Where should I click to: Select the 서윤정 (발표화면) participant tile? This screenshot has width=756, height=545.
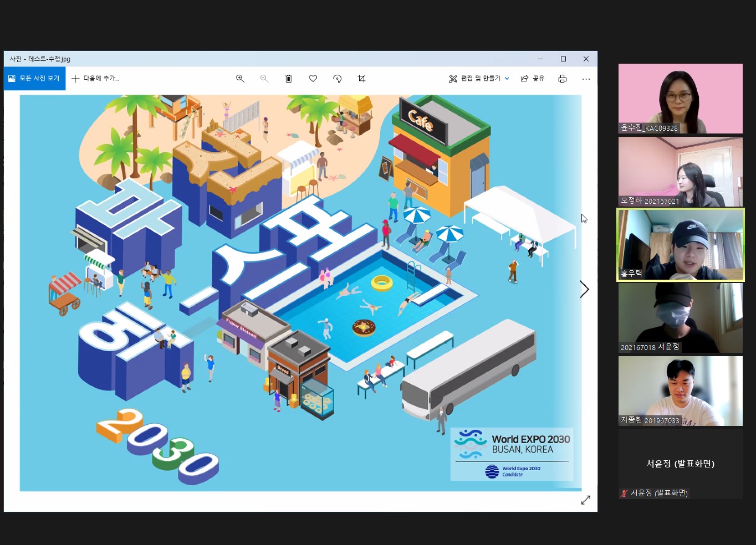[x=681, y=464]
